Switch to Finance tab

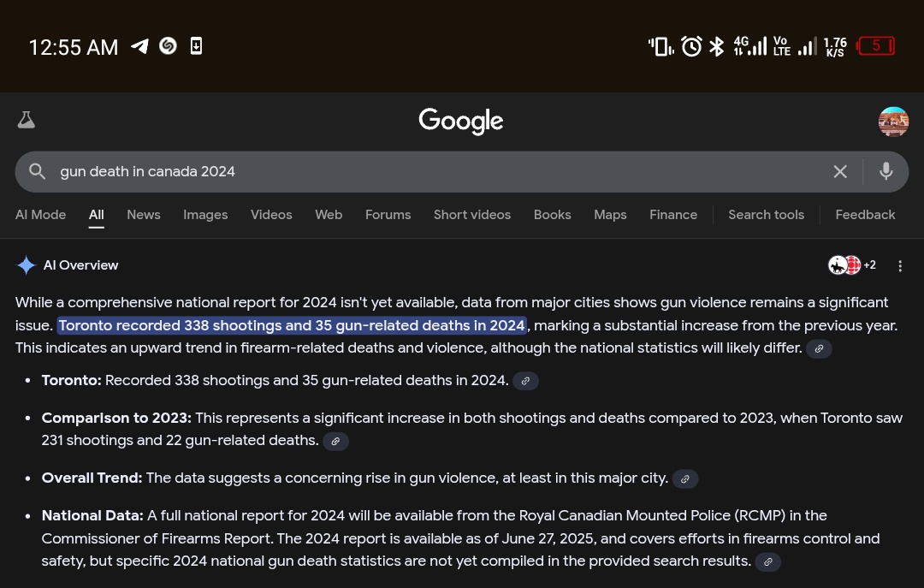coord(673,215)
